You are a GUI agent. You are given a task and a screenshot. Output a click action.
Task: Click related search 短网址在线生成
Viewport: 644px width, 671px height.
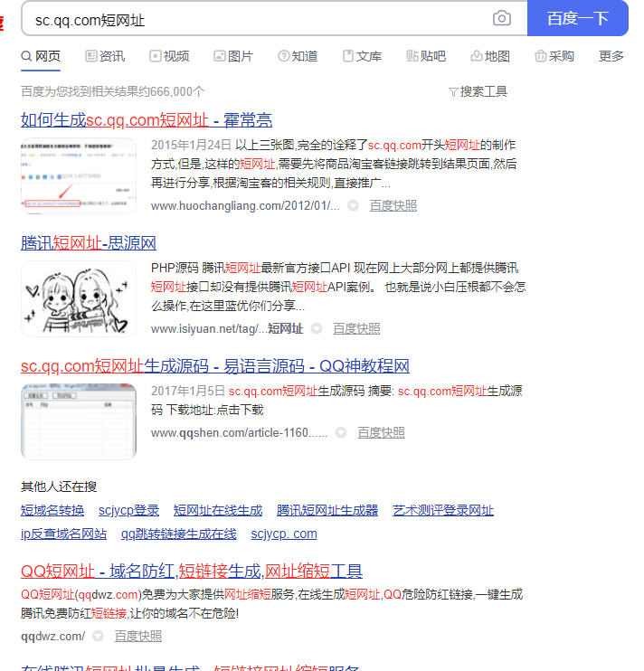(218, 510)
